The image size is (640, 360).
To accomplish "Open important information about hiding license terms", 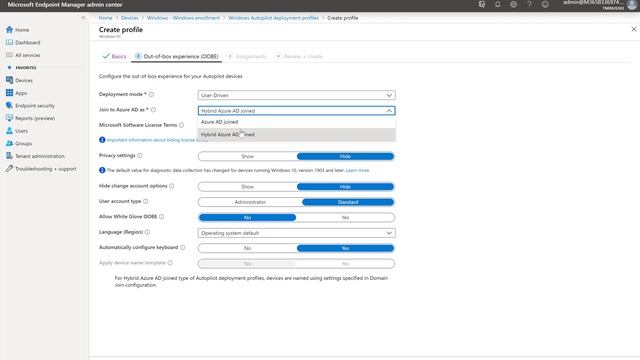I will tap(157, 140).
